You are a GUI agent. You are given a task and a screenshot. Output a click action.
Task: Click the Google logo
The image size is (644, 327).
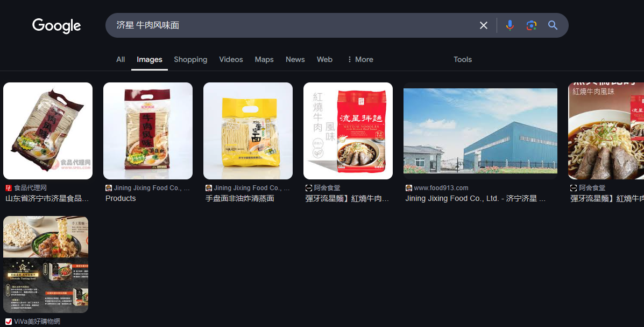(56, 25)
